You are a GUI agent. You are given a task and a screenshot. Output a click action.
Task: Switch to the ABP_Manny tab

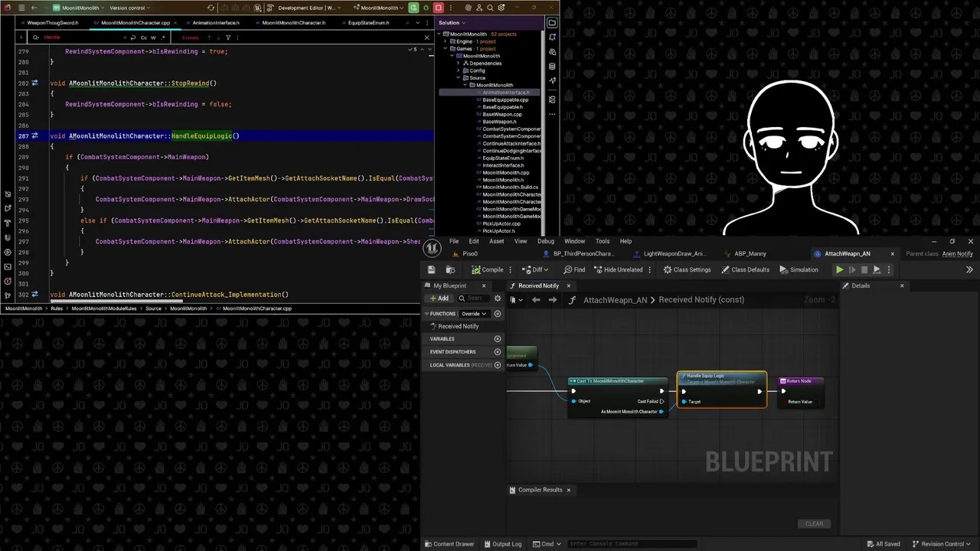(x=750, y=253)
